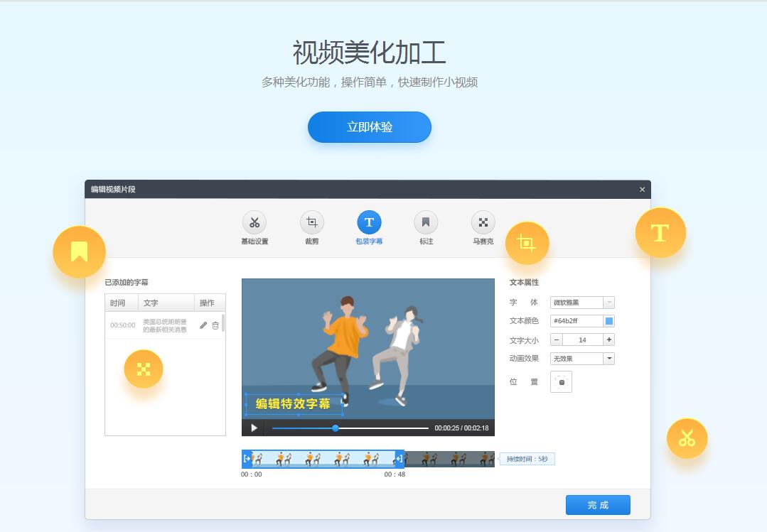767x532 pixels.
Task: Pick the blue text color swatch
Action: point(609,320)
